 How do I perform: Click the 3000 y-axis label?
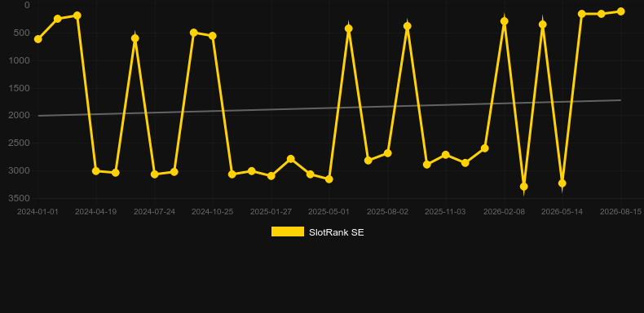click(x=20, y=170)
